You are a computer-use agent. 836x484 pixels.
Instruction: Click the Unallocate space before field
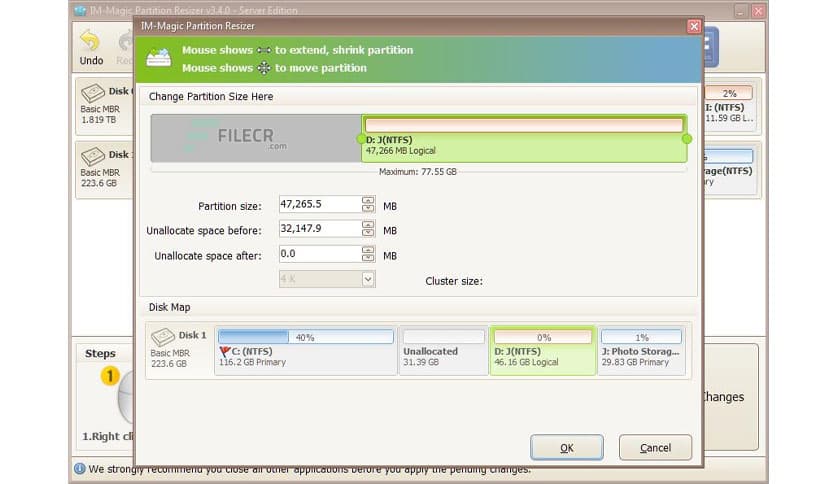click(320, 229)
